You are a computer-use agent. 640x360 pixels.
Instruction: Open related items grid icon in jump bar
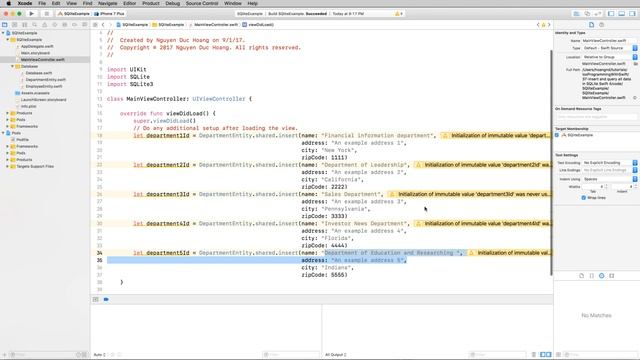[x=95, y=24]
